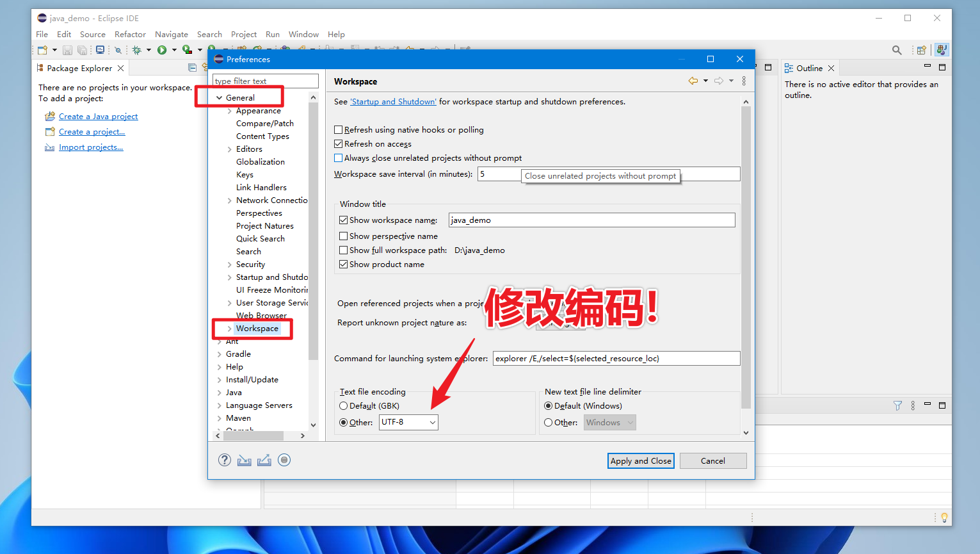980x554 pixels.
Task: Expand the Appearance tree node
Action: pyautogui.click(x=230, y=111)
